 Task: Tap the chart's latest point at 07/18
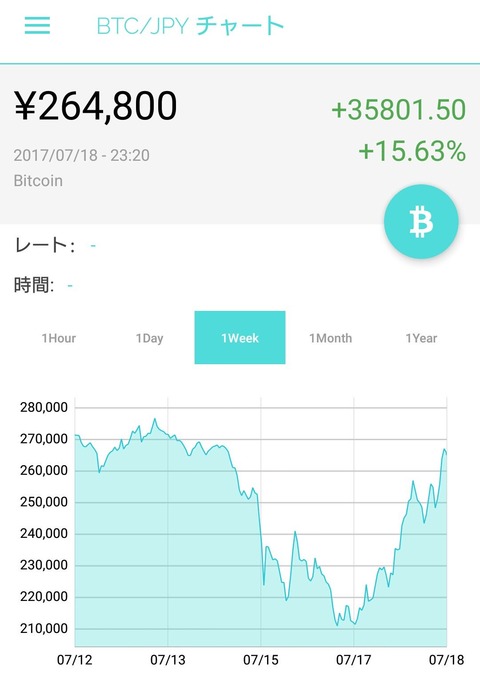(445, 451)
